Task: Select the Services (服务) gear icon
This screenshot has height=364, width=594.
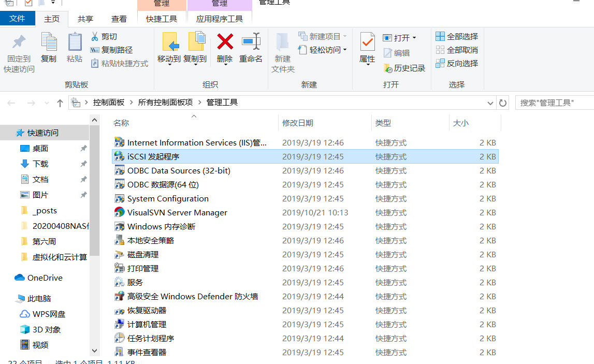Action: point(119,282)
